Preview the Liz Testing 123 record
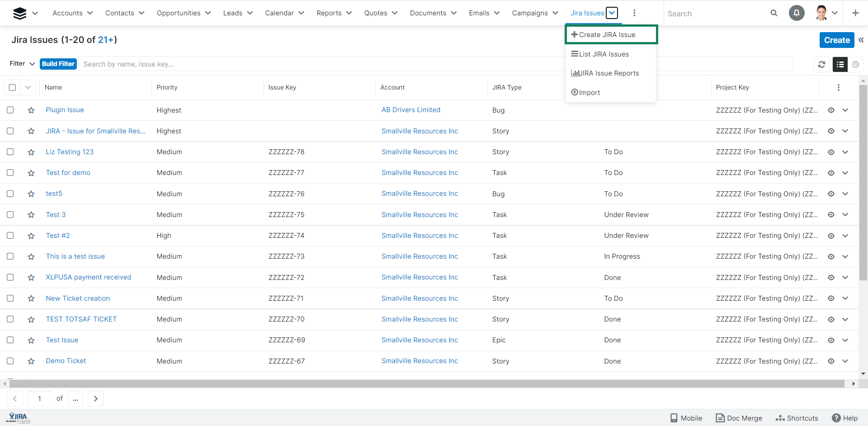868x426 pixels. point(831,152)
